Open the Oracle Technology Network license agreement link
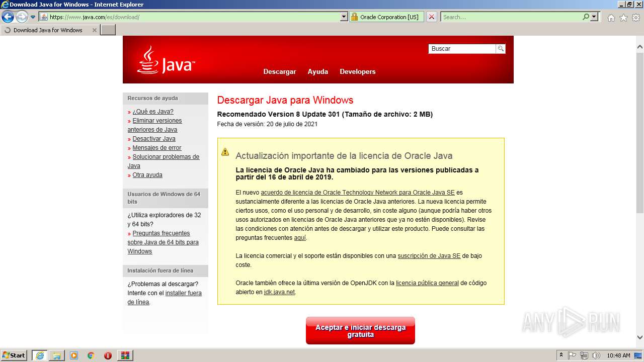Image resolution: width=644 pixels, height=362 pixels. (358, 193)
